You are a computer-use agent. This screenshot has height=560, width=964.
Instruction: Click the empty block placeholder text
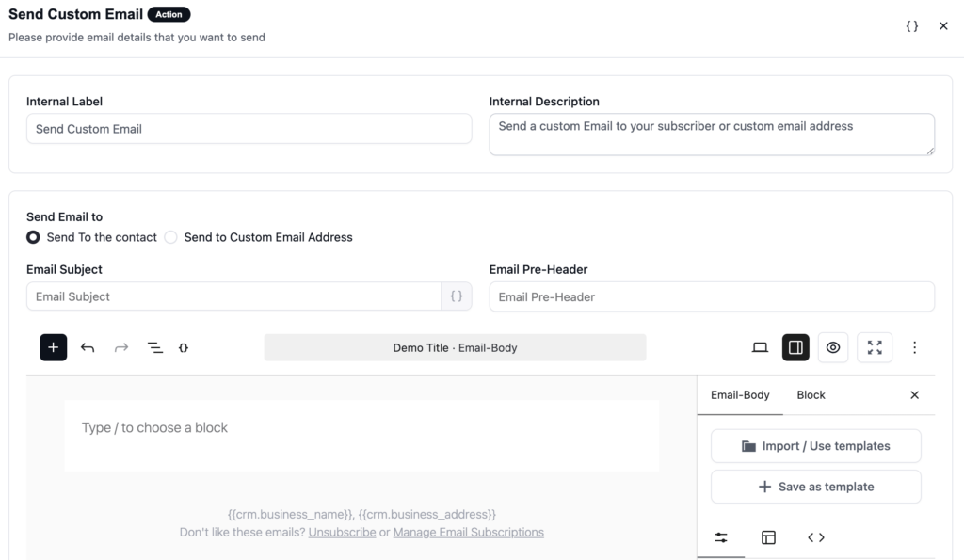click(x=154, y=428)
